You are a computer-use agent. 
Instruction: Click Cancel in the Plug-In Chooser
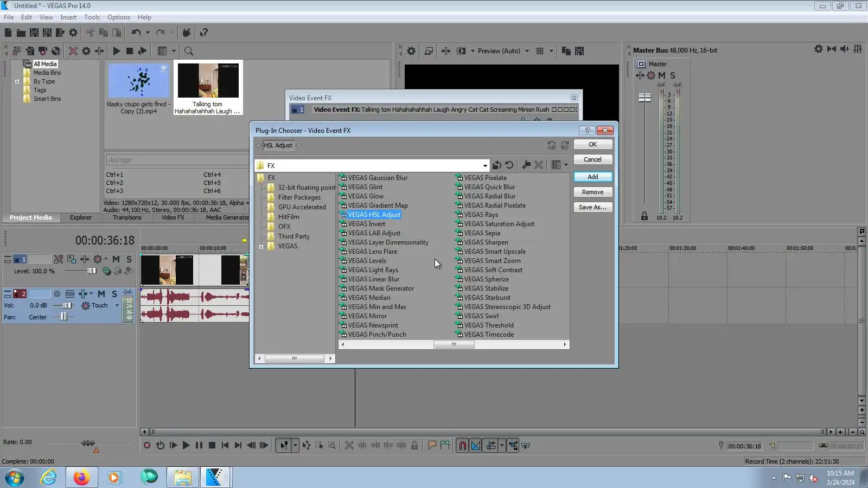point(593,159)
